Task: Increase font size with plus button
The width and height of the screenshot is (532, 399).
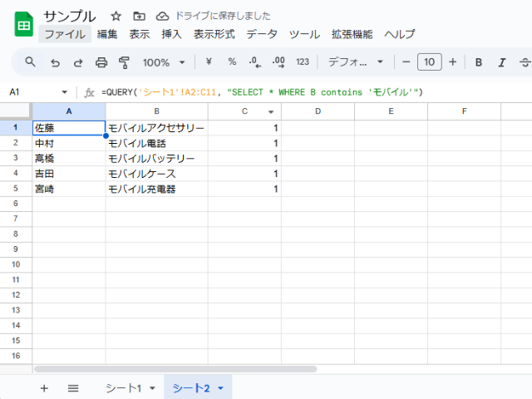Action: coord(452,62)
